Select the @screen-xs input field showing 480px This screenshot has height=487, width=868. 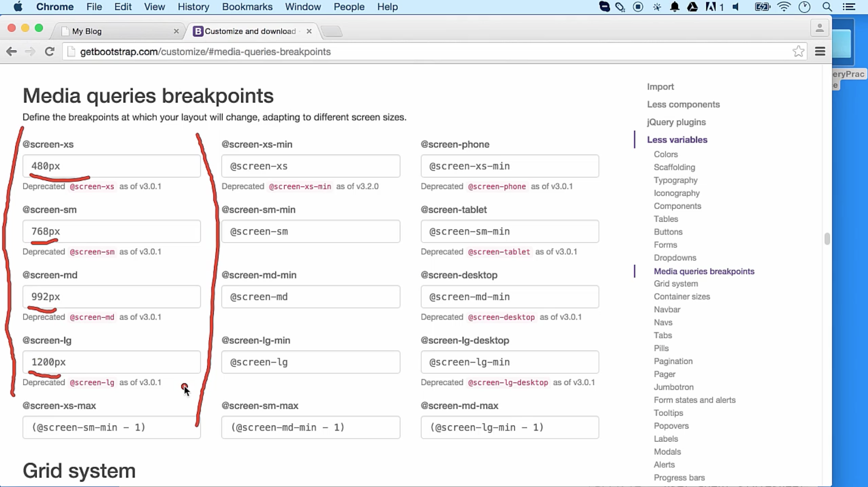tap(112, 166)
